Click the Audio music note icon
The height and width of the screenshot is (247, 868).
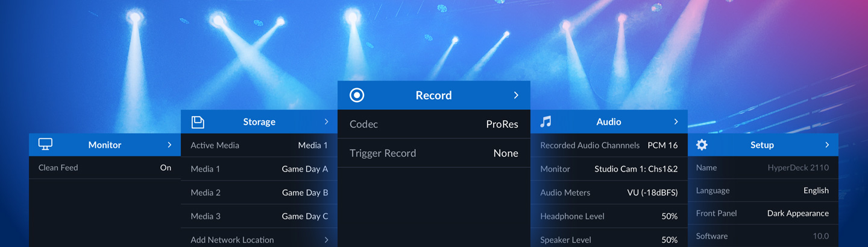pyautogui.click(x=546, y=122)
